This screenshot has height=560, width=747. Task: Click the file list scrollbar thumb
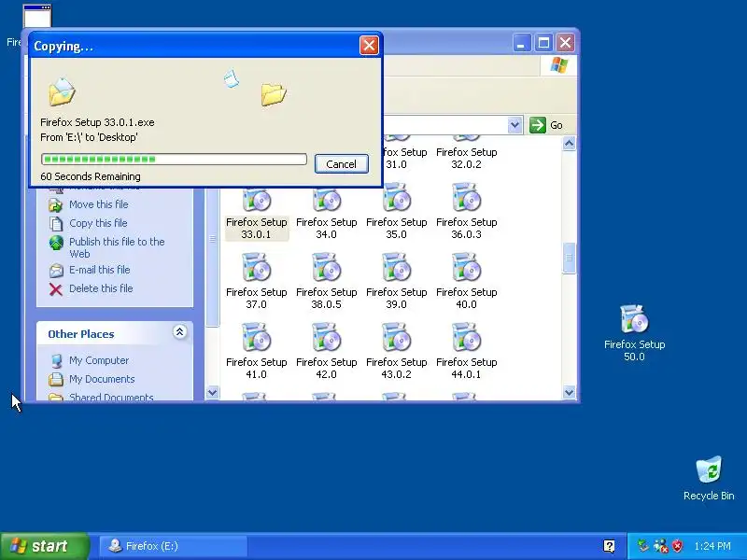pos(569,259)
